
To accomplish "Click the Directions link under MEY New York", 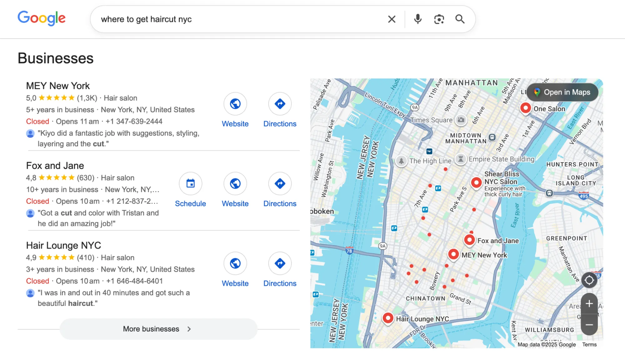I will pyautogui.click(x=280, y=123).
